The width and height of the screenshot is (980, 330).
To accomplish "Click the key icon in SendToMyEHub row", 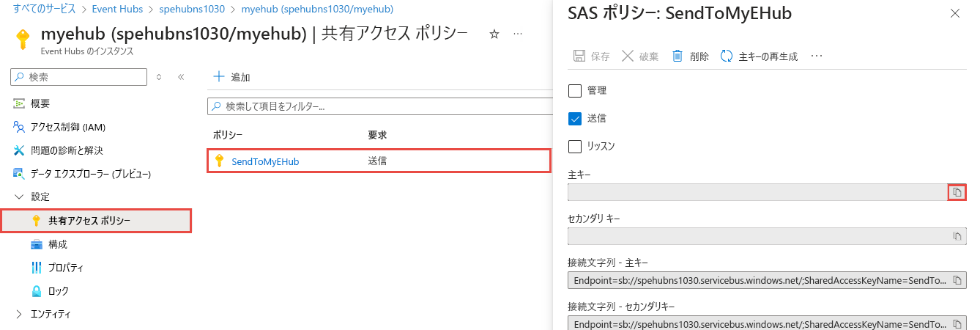I will click(218, 161).
